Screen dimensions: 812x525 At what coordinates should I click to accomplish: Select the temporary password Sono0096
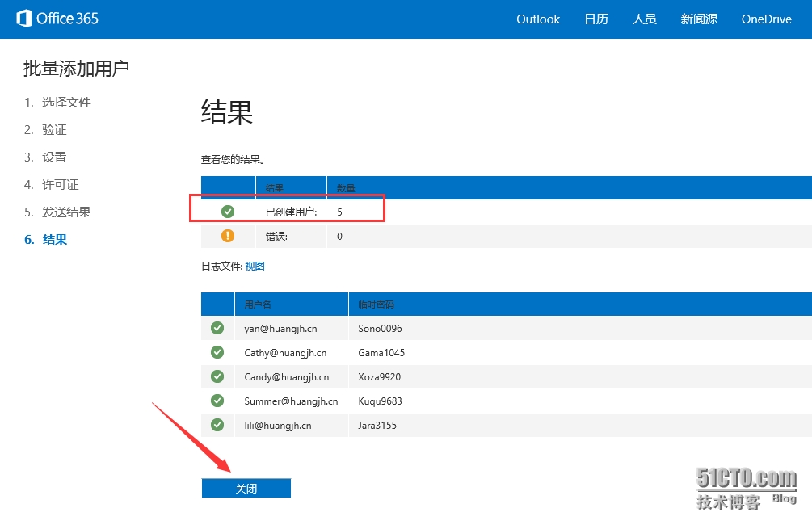(380, 329)
